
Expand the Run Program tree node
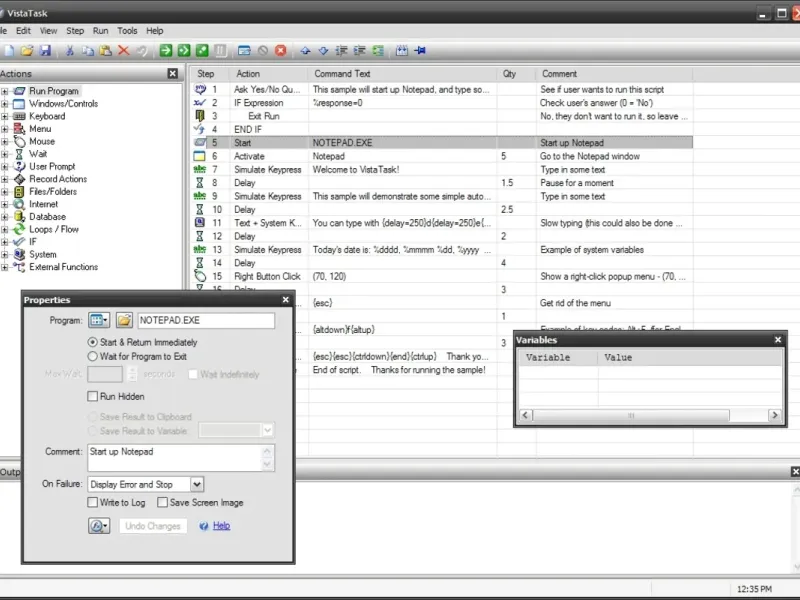[5, 91]
